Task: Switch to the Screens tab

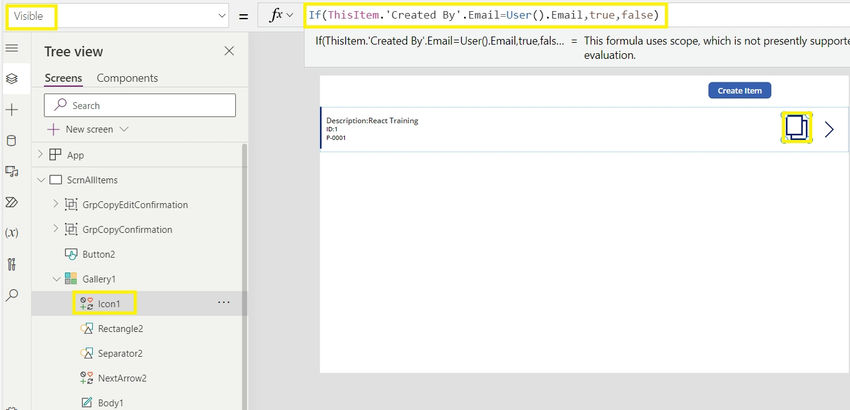Action: click(63, 78)
